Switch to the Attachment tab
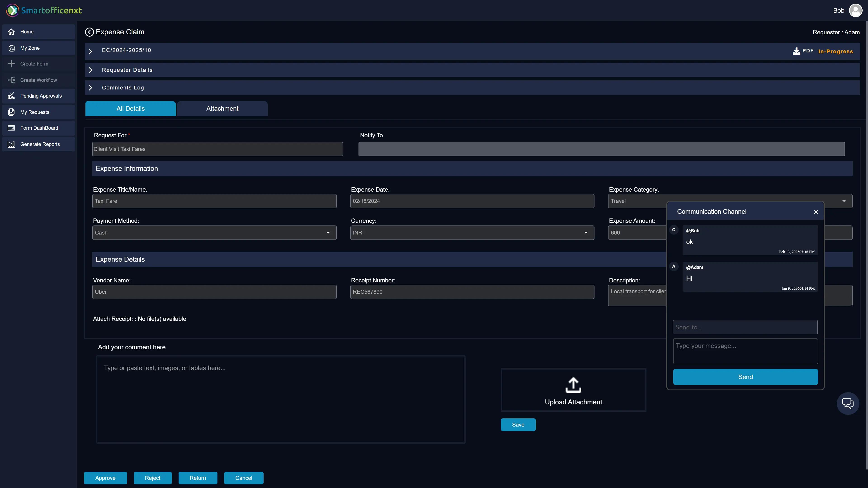The height and width of the screenshot is (488, 868). point(222,108)
